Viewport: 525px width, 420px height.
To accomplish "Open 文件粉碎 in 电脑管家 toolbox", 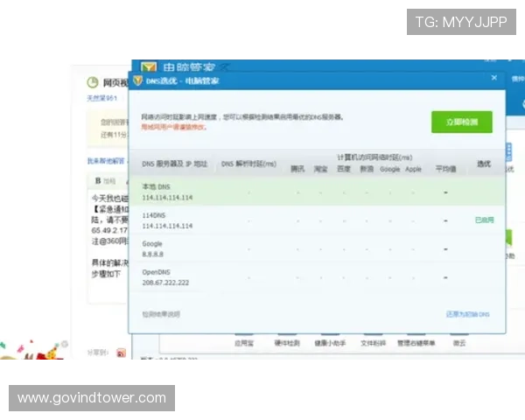I will click(373, 343).
